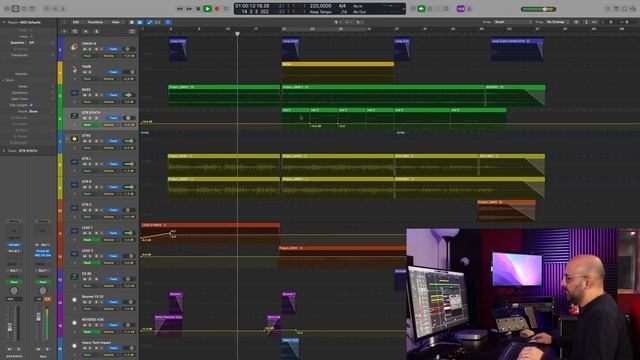This screenshot has height=360, width=640.
Task: Collapse the More section in the inspector
Action: click(x=4, y=80)
